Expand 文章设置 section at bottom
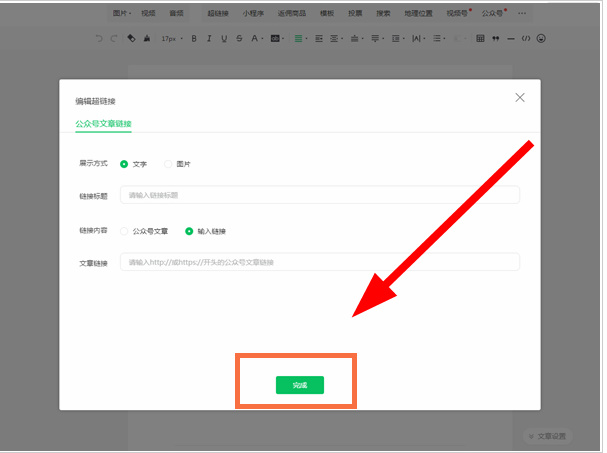Image resolution: width=607 pixels, height=453 pixels. (547, 436)
